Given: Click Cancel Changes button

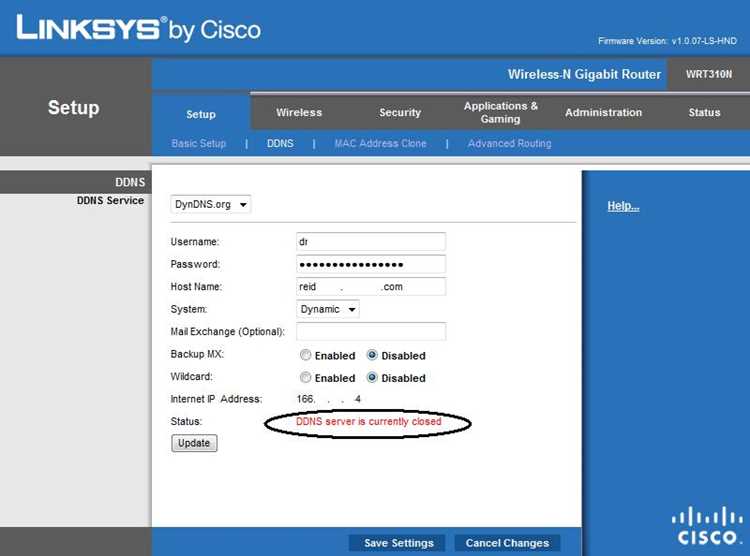Looking at the screenshot, I should (x=507, y=543).
